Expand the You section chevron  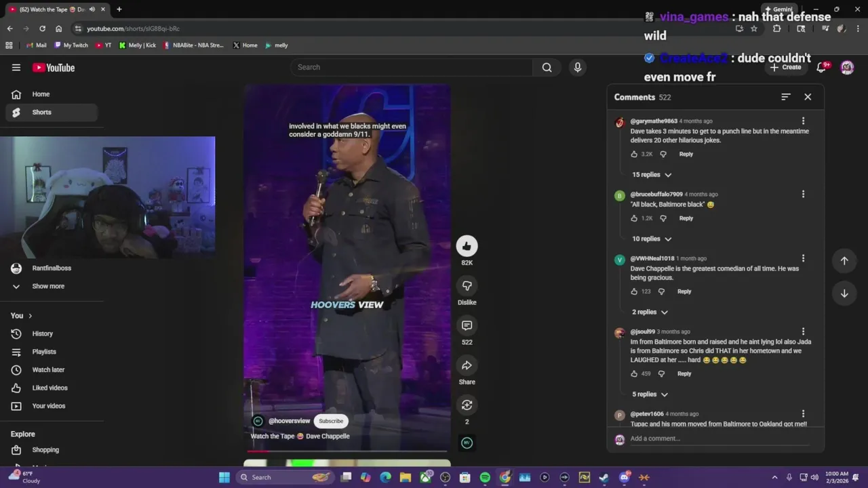click(x=30, y=316)
